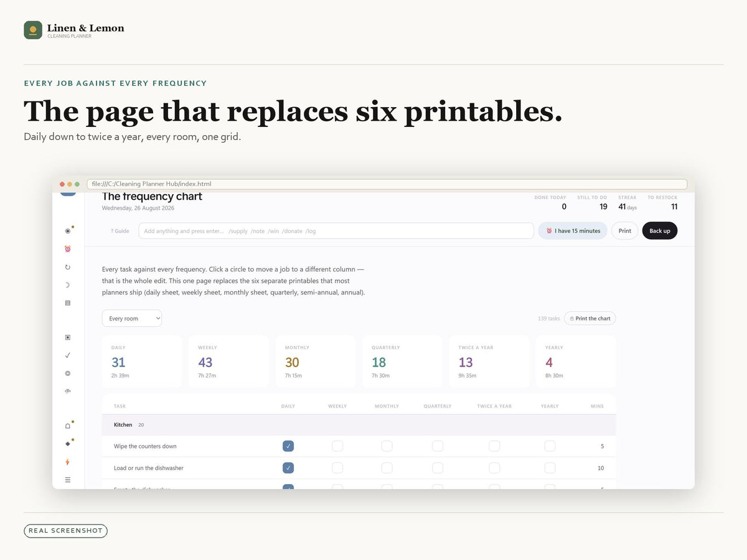Tick Weekly for Load or run the dishwasher
The width and height of the screenshot is (747, 560).
coord(337,468)
